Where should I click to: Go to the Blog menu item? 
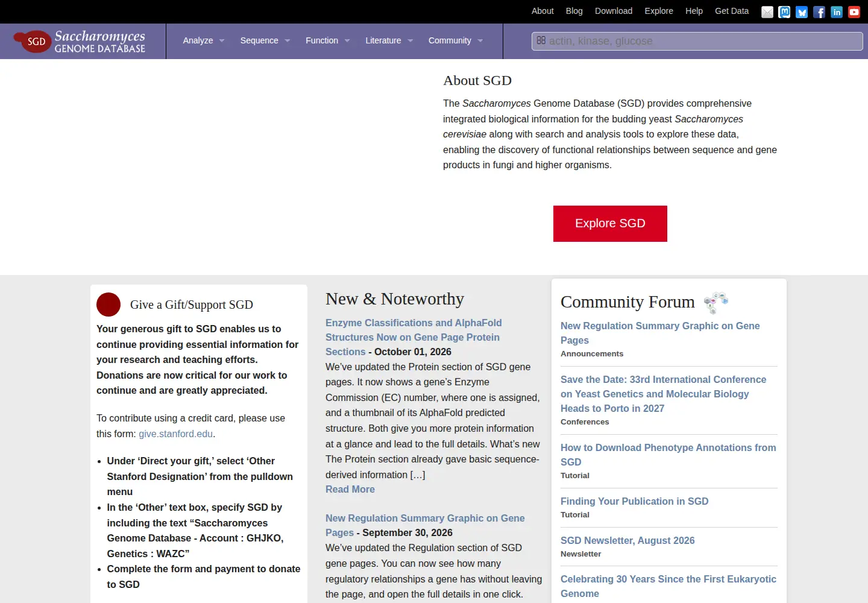pos(574,11)
